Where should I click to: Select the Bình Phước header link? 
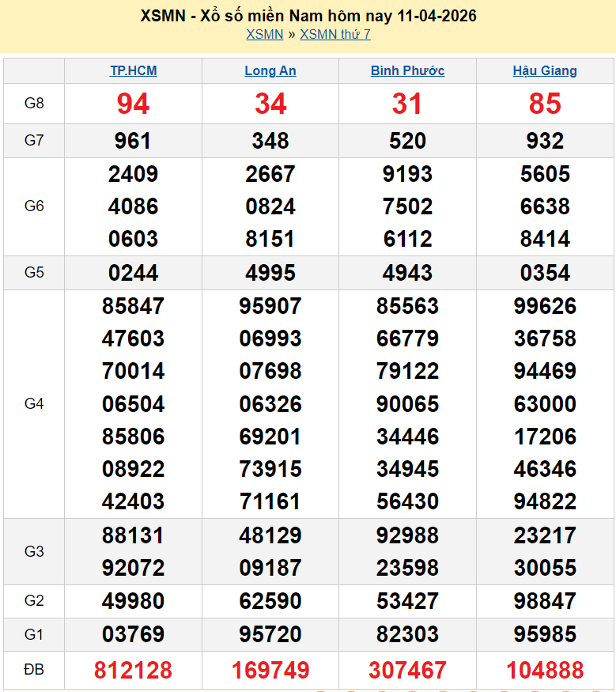407,70
